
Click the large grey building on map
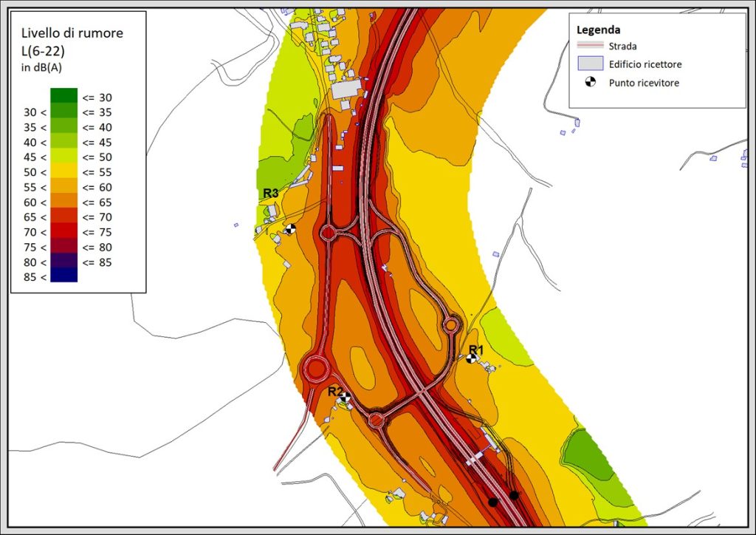coord(345,90)
